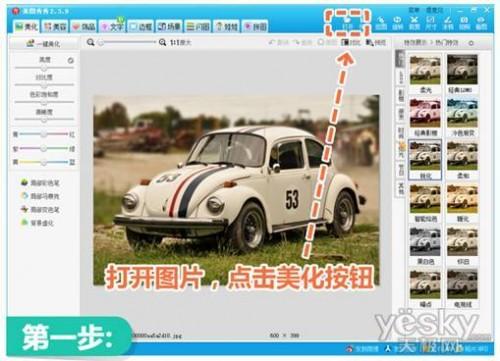Click the zoom-out magnifier icon
Image resolution: width=500 pixels, height=361 pixels.
(90, 43)
